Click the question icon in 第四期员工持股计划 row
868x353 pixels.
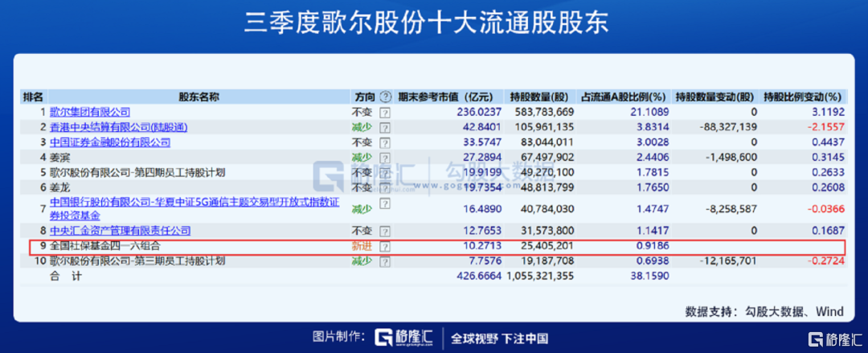[x=385, y=172]
